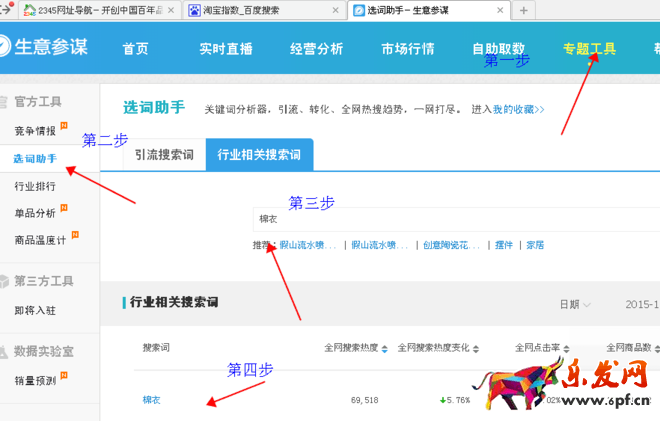The width and height of the screenshot is (660, 421).
Task: Click the 2345 tab favicon
Action: (29, 10)
